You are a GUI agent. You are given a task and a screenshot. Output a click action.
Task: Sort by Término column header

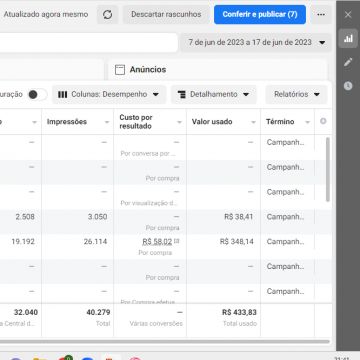(280, 122)
